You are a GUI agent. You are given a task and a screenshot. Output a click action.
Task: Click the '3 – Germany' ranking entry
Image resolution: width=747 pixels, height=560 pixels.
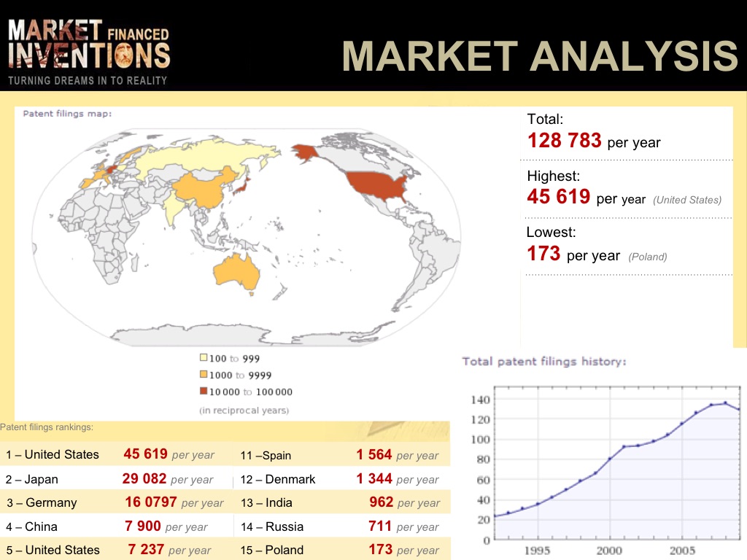pyautogui.click(x=42, y=502)
